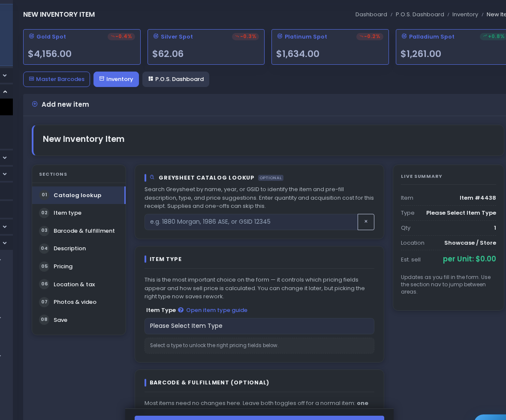Switch to the Inventory tab
This screenshot has height=420, width=506.
116,79
